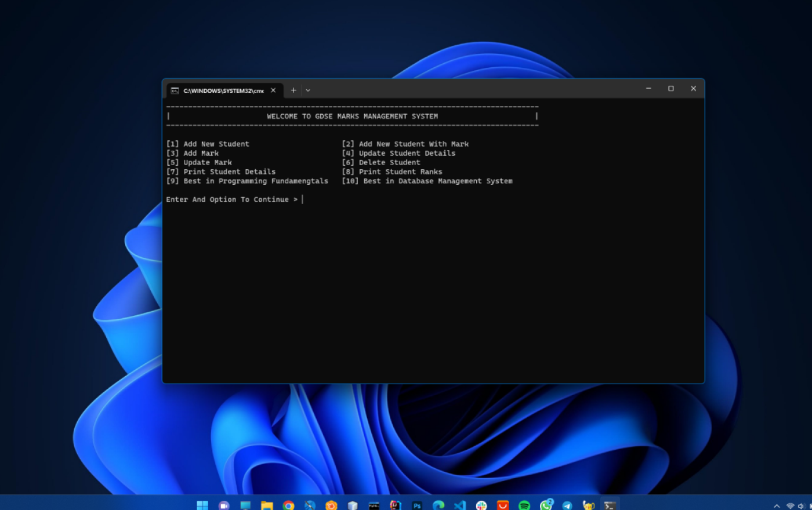Click the '[3] Add Mark' line
The width and height of the screenshot is (812, 510).
tap(193, 153)
